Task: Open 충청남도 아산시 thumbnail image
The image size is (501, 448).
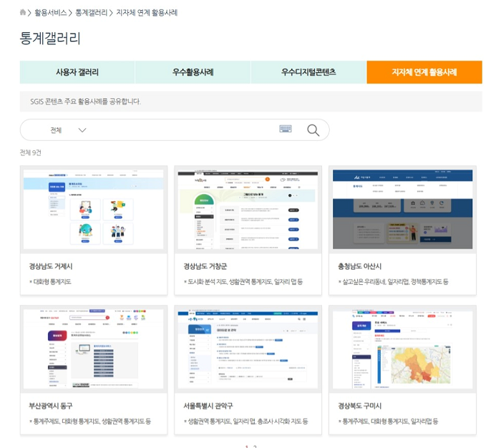Action: pos(402,209)
